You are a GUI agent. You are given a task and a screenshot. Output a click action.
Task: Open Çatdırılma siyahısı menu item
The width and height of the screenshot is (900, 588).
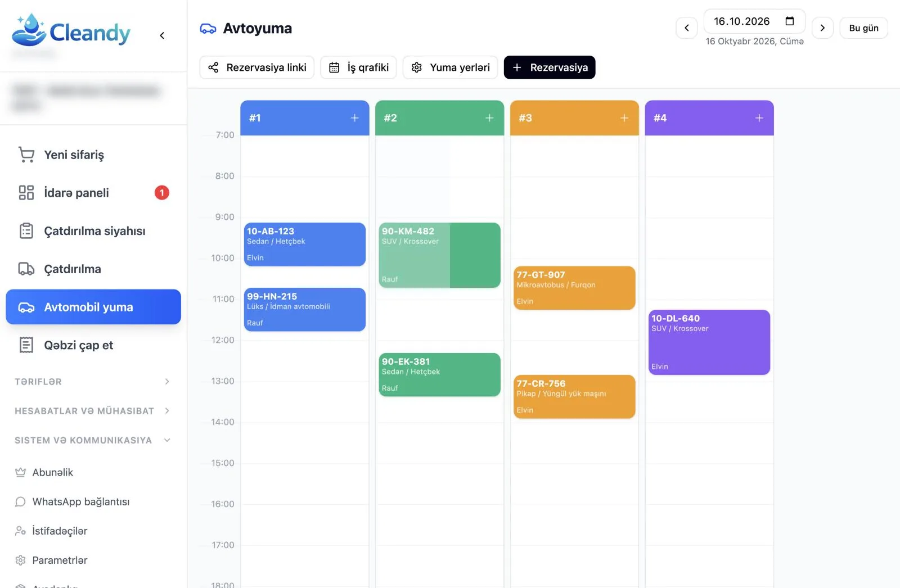pos(93,231)
